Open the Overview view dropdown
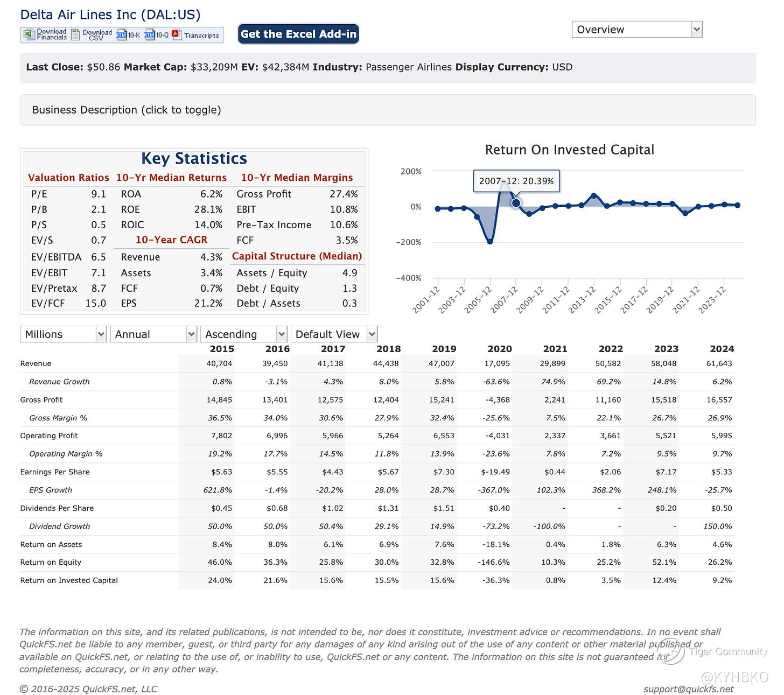 click(x=637, y=30)
